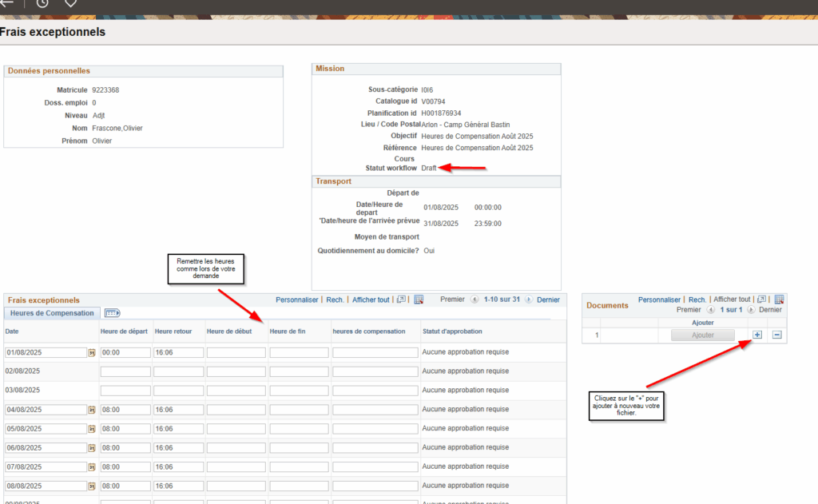Click the back arrow in the top bar

click(x=7, y=3)
